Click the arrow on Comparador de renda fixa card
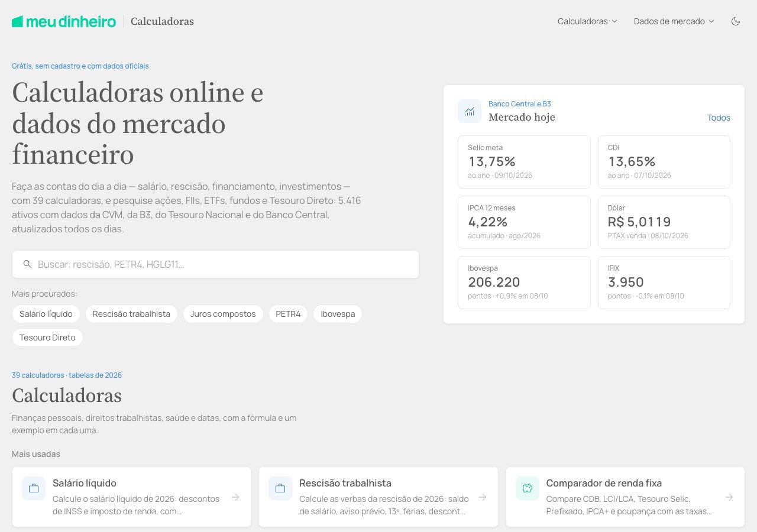Image resolution: width=757 pixels, height=532 pixels. (729, 497)
